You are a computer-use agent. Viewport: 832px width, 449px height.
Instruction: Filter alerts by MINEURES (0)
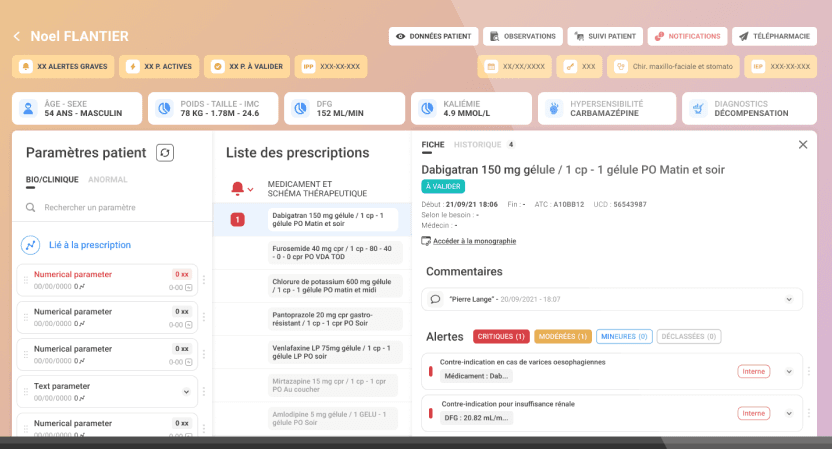tap(624, 336)
